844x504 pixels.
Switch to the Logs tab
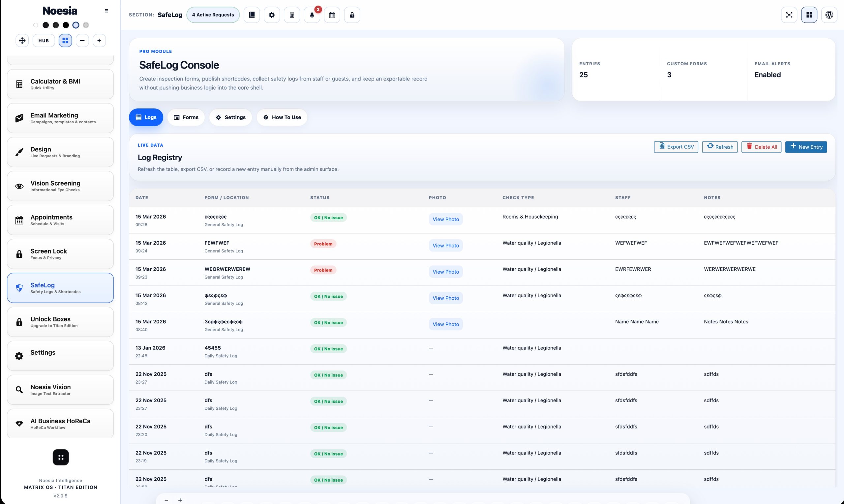[x=146, y=117]
